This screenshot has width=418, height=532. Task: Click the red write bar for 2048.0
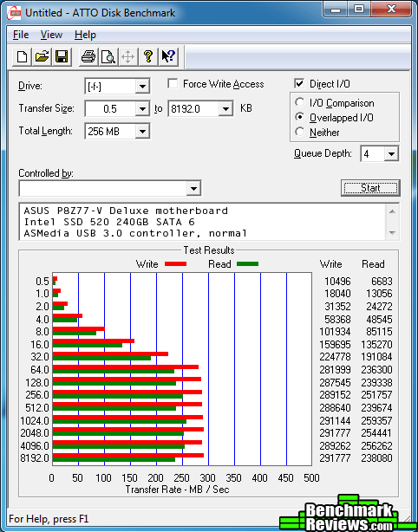(128, 430)
